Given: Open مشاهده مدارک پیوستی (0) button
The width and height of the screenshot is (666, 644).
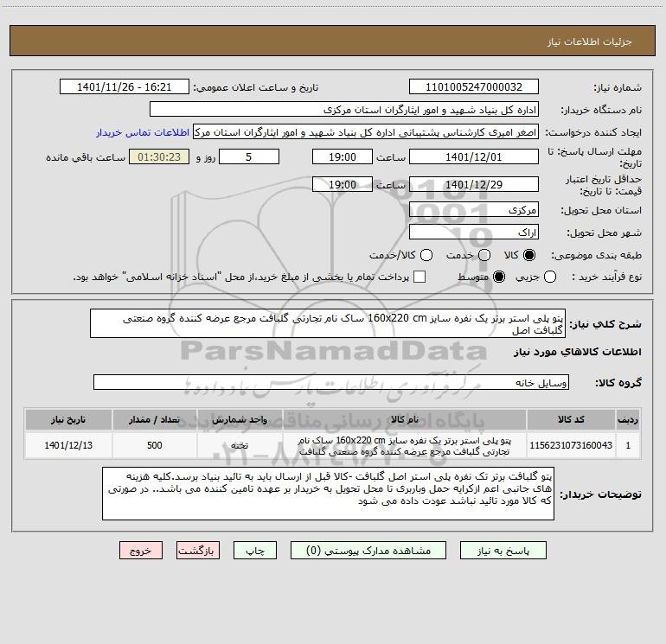Looking at the screenshot, I should point(368,550).
